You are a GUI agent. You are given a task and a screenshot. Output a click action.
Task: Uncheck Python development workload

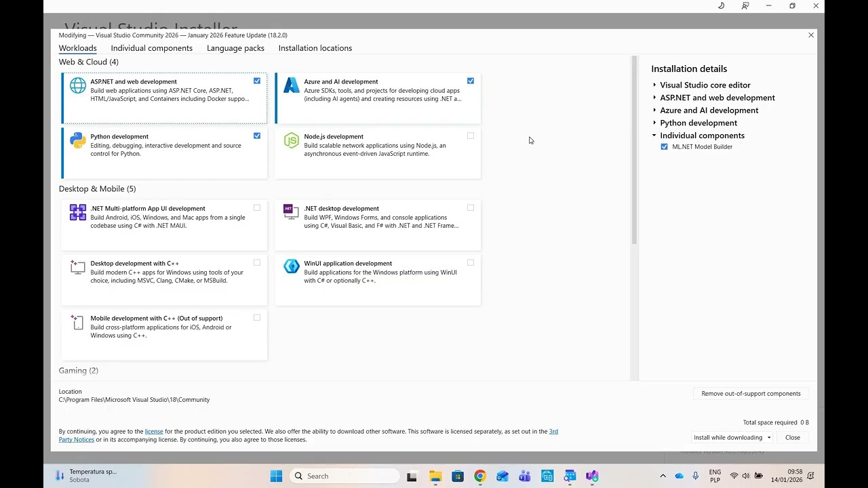(x=257, y=136)
